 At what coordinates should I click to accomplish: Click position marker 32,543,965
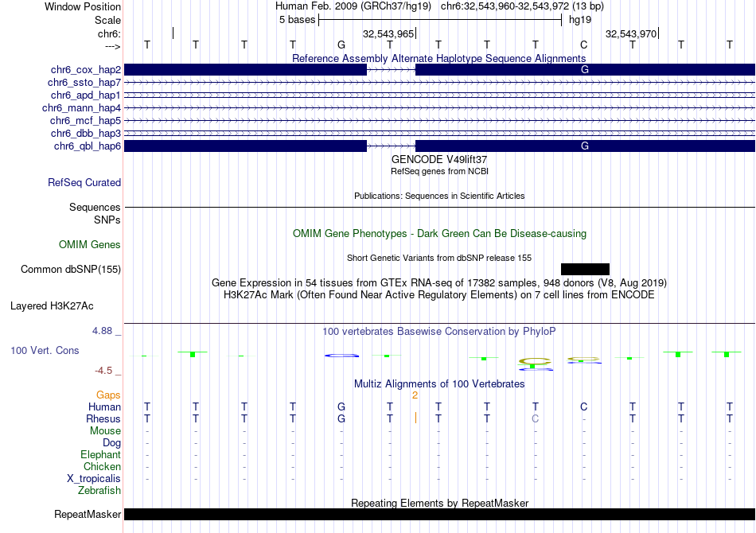388,33
